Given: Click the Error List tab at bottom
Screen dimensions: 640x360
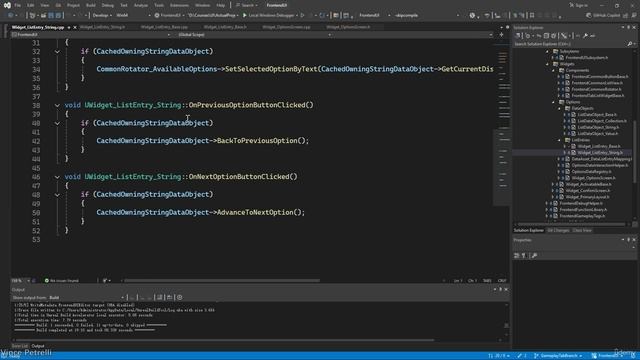Looking at the screenshot, I should [20, 346].
